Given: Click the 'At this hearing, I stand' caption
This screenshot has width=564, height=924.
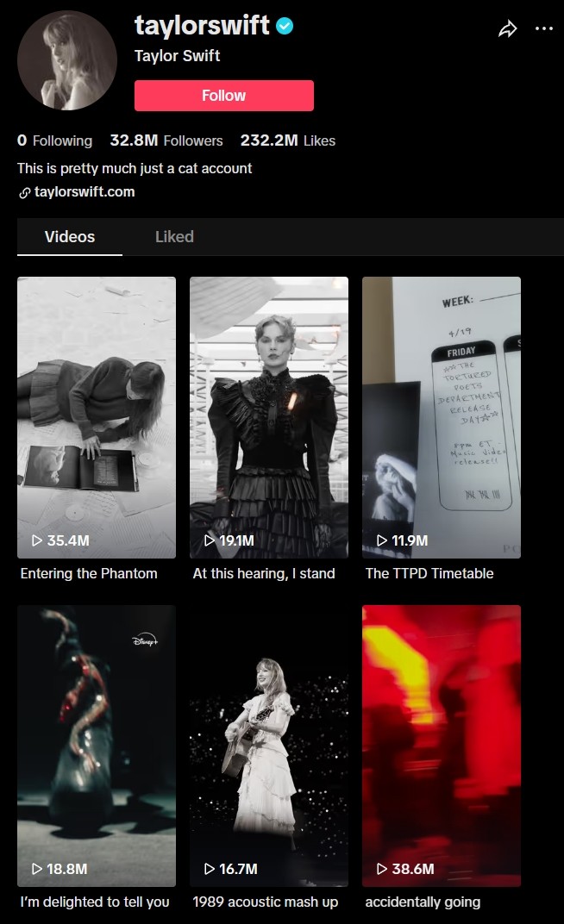Looking at the screenshot, I should (264, 573).
